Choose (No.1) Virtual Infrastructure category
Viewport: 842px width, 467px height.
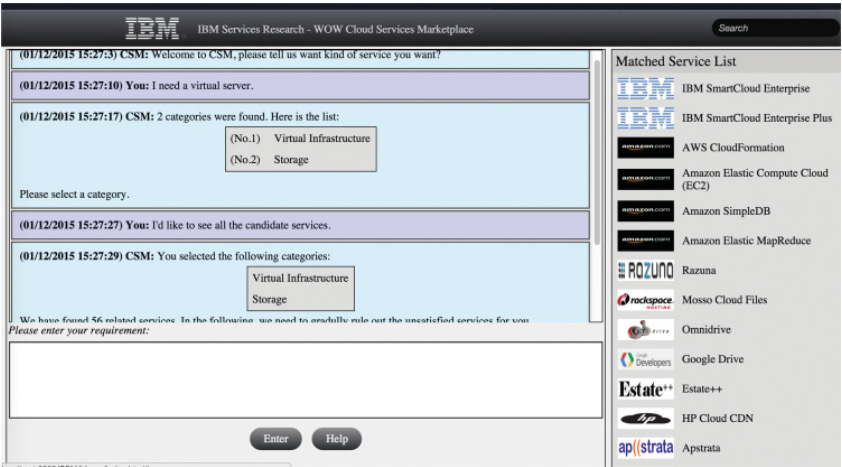pos(300,138)
